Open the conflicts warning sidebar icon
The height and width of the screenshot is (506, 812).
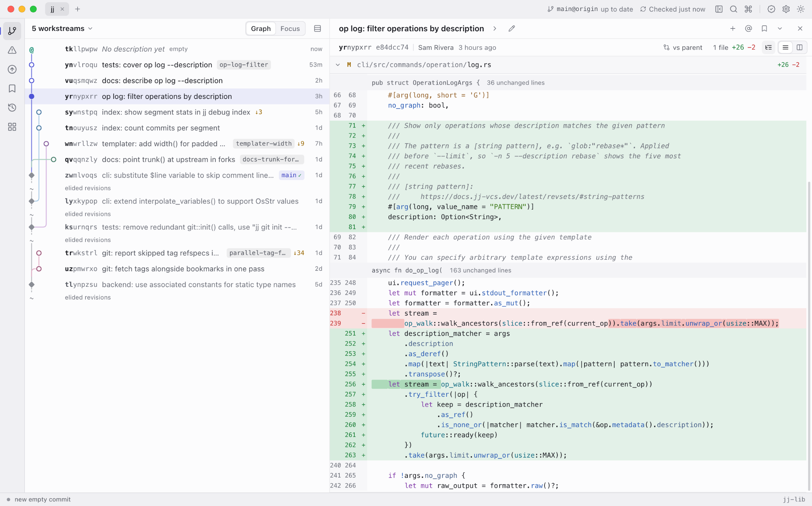[12, 50]
